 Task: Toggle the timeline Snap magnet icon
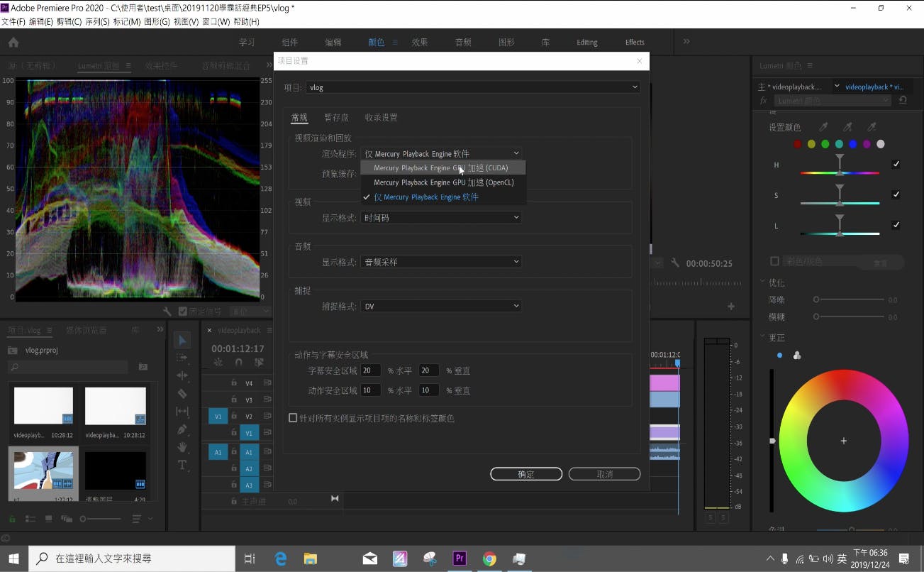point(239,362)
